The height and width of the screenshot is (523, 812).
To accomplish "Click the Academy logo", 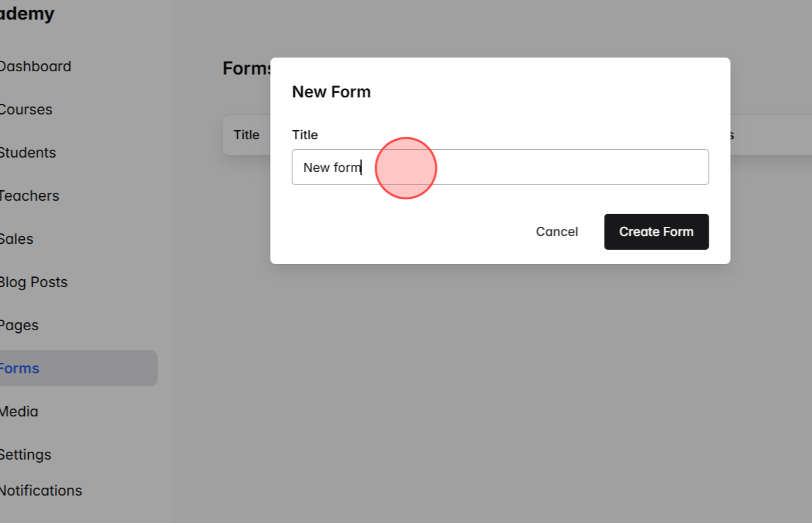I will (26, 13).
